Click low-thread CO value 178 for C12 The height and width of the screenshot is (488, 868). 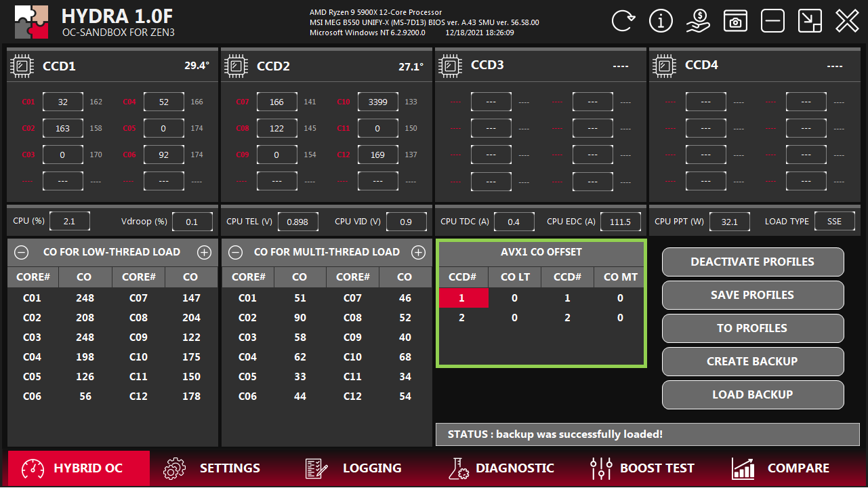[191, 396]
